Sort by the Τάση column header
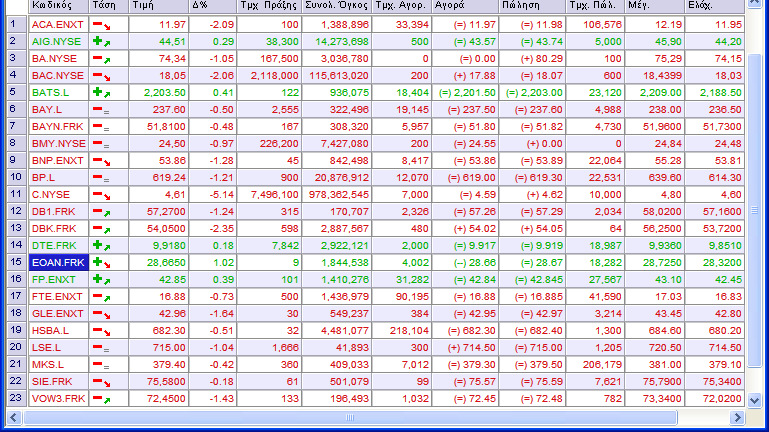 [109, 6]
